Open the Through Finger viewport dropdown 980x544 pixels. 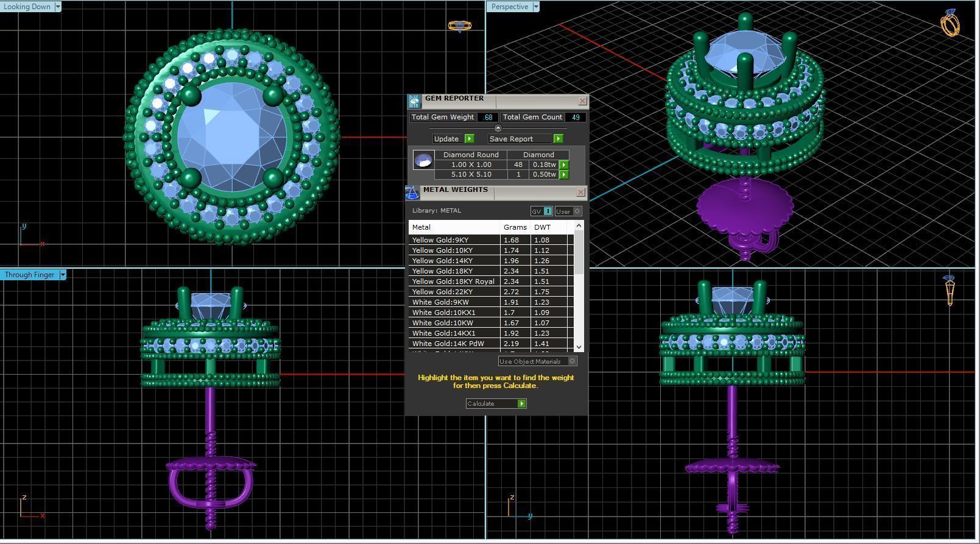pyautogui.click(x=62, y=275)
